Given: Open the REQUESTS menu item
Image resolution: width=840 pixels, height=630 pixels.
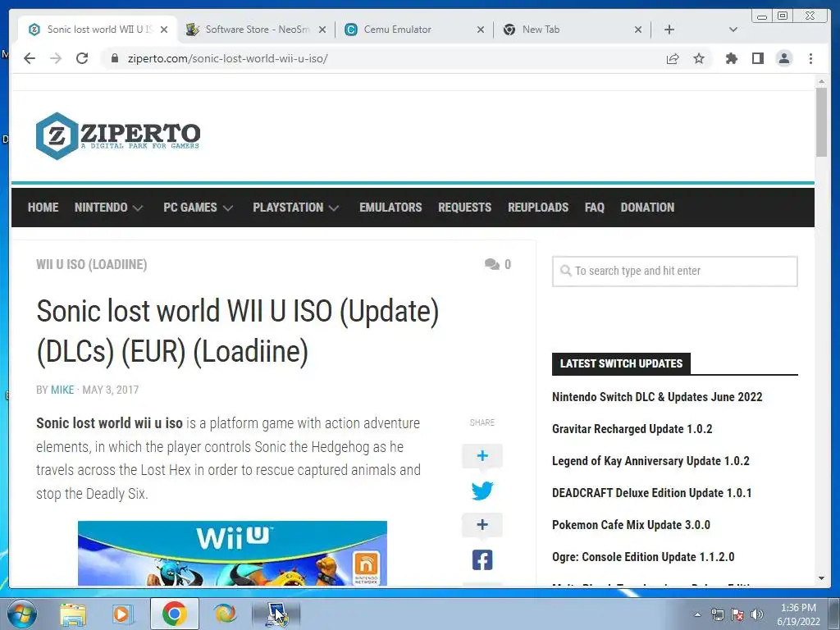Looking at the screenshot, I should click(464, 208).
